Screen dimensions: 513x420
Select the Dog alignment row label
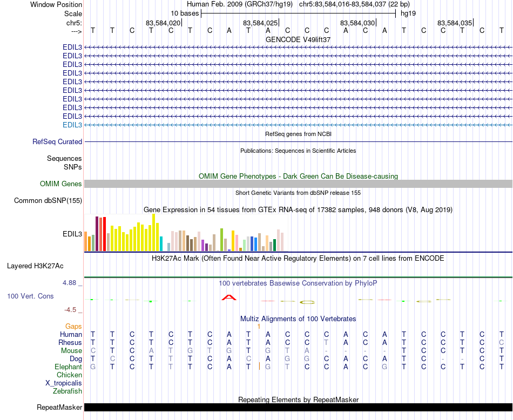pyautogui.click(x=76, y=359)
